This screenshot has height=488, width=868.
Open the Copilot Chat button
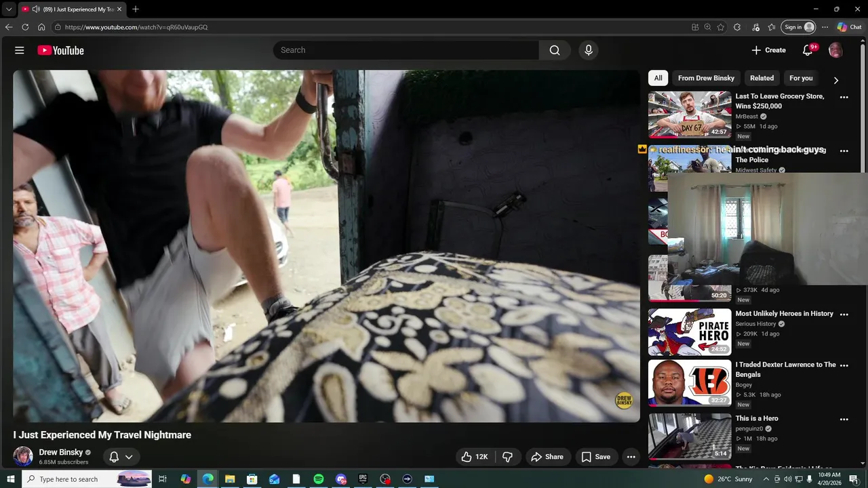tap(849, 27)
